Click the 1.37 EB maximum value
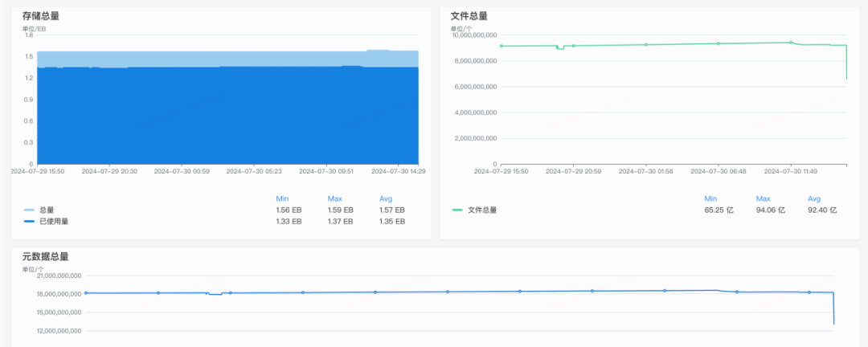868x347 pixels. [x=340, y=222]
